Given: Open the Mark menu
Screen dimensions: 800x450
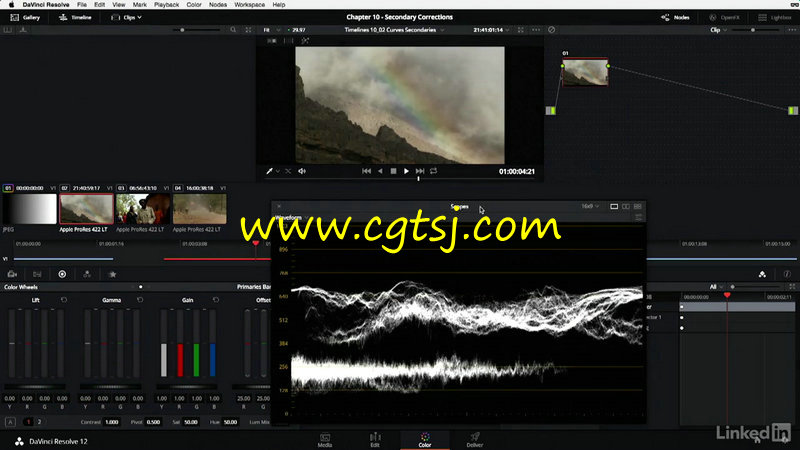Looking at the screenshot, I should 139,5.
